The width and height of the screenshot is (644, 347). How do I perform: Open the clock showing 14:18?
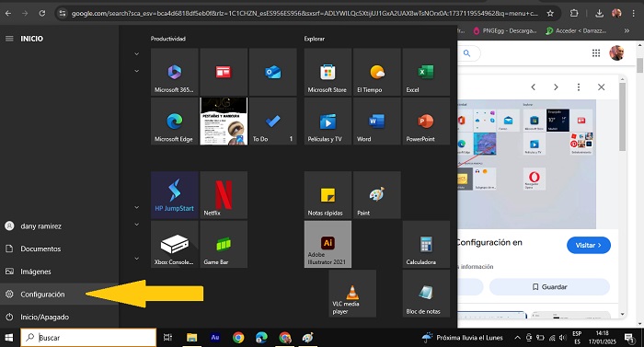point(602,338)
